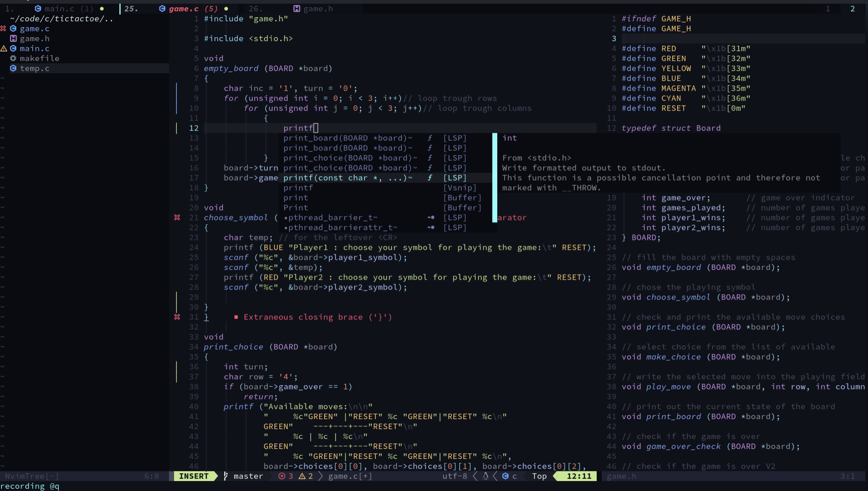The image size is (868, 491).
Task: Open game.h in the file tree
Action: pos(34,38)
